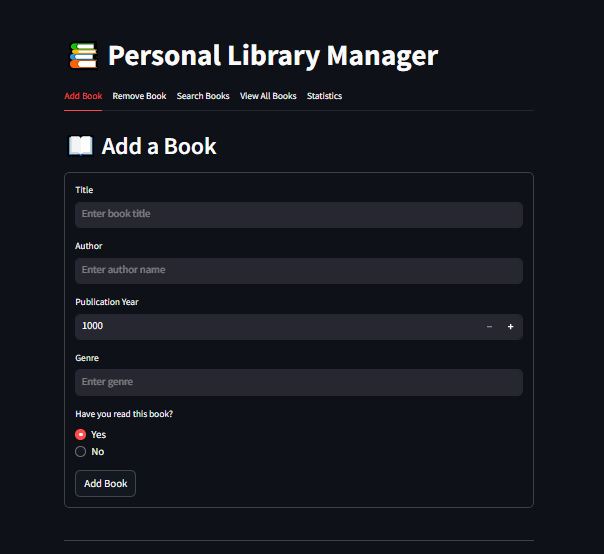This screenshot has height=554, width=604.
Task: Click the Add Book submit button
Action: (106, 483)
